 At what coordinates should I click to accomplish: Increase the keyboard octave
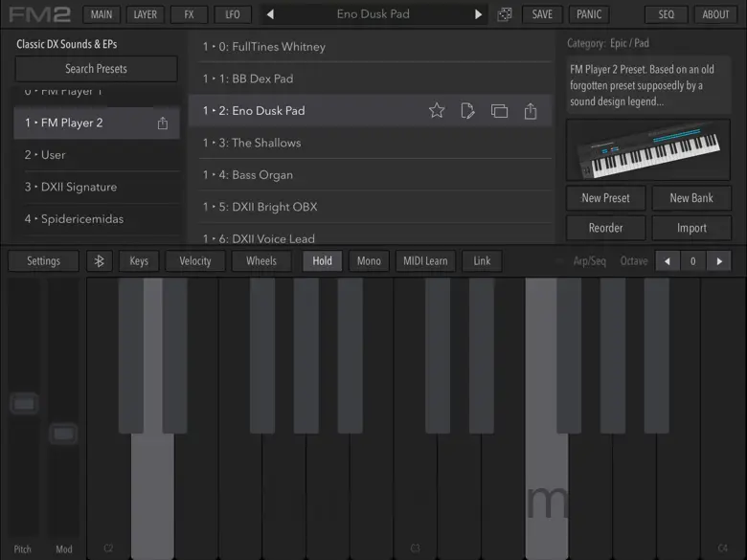(x=719, y=261)
